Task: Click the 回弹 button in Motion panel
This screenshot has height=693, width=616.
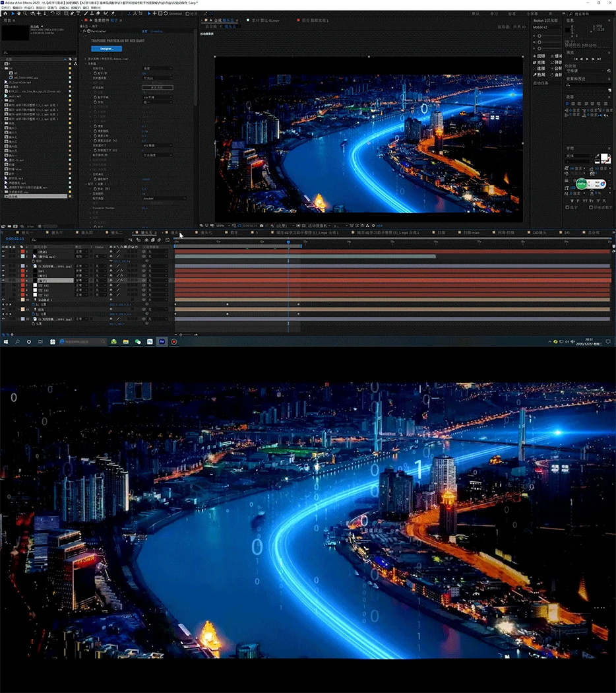Action: click(539, 56)
